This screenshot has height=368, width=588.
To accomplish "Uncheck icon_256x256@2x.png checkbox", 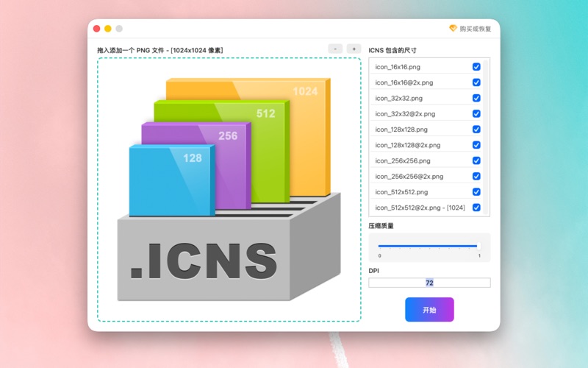I will pos(476,176).
